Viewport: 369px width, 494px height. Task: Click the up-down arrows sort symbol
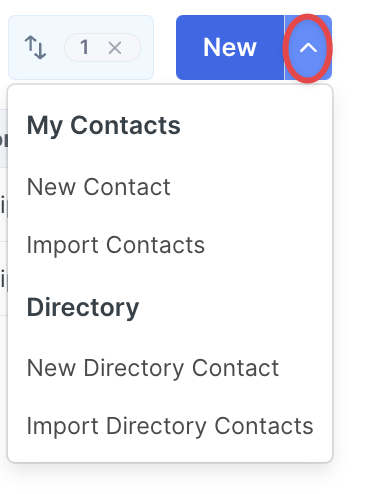click(35, 47)
